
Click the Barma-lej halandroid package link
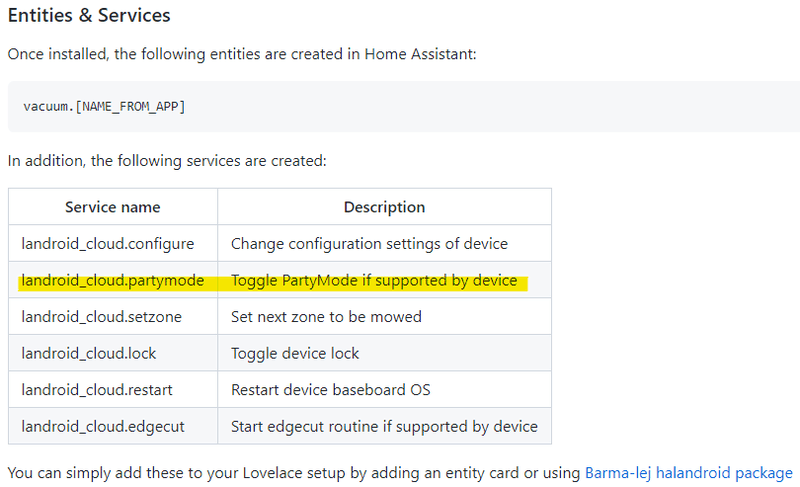click(x=688, y=472)
